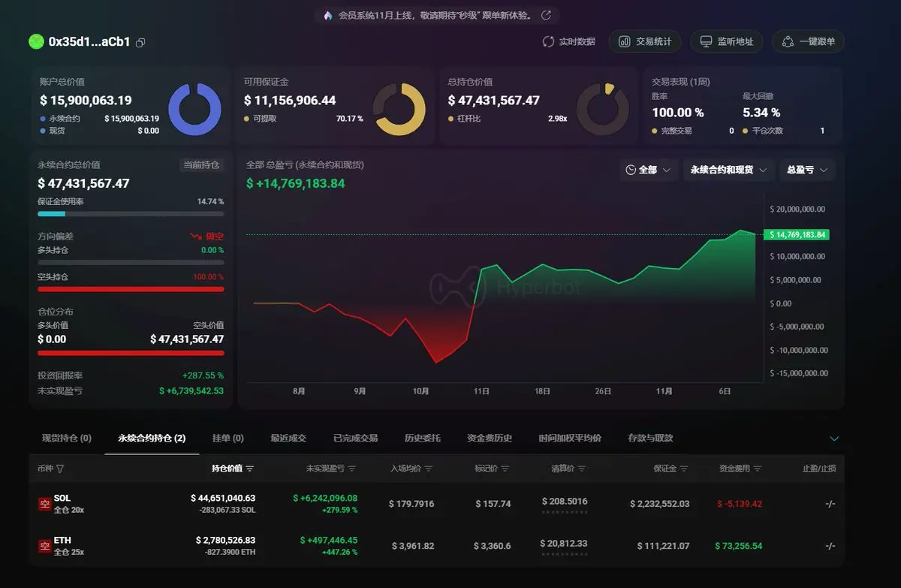The image size is (901, 588).
Task: Filter by 币种 funnel icon
Action: pos(60,469)
